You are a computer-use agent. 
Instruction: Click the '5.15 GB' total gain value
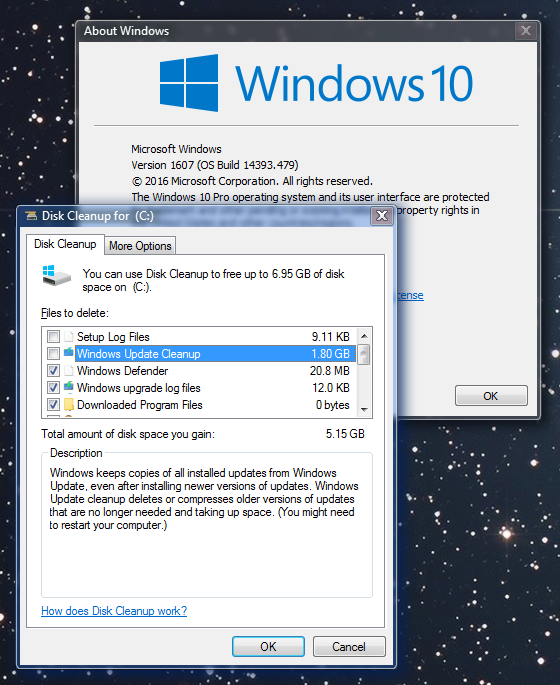(x=345, y=434)
